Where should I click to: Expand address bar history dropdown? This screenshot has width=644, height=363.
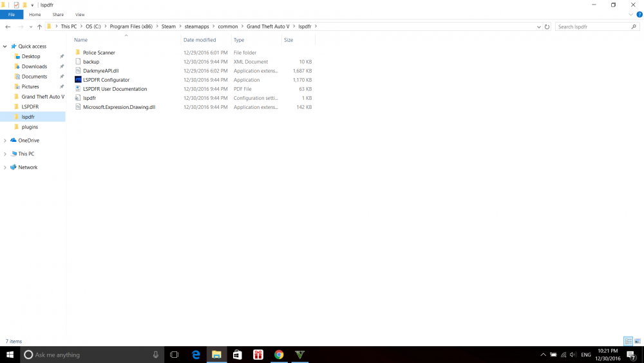[x=539, y=26]
